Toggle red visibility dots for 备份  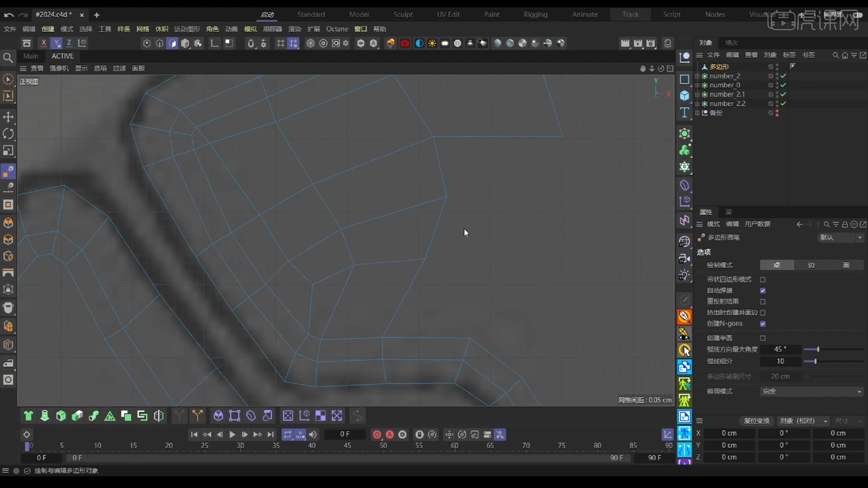(x=777, y=113)
